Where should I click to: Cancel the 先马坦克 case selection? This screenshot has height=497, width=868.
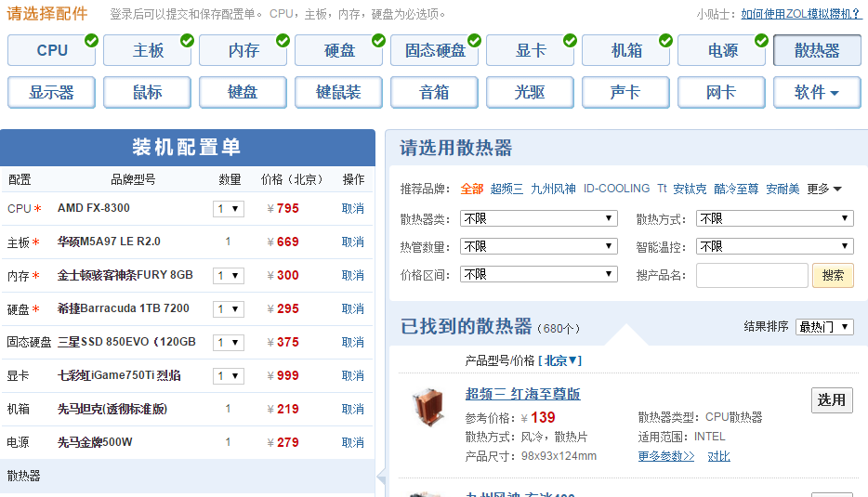[x=352, y=409]
